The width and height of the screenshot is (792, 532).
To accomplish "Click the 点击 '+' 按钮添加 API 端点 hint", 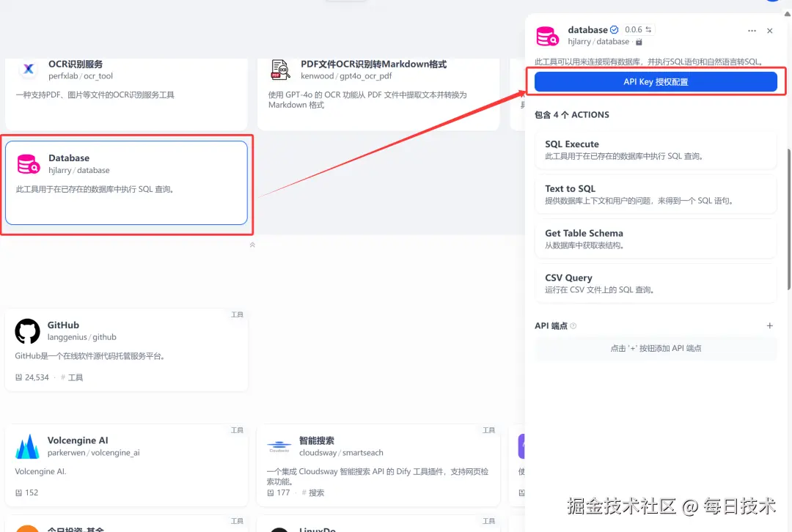I will (656, 348).
